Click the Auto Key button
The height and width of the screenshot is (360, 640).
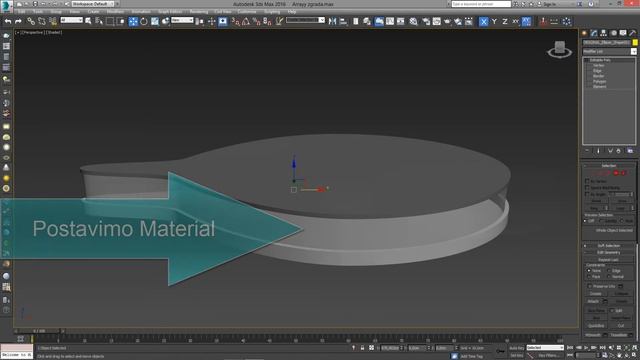(x=517, y=348)
